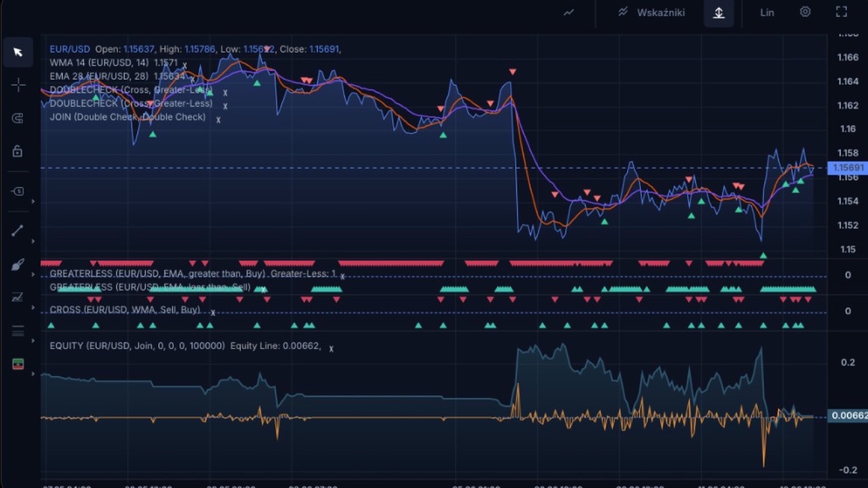Click the EUR/USD symbol label

coord(69,49)
